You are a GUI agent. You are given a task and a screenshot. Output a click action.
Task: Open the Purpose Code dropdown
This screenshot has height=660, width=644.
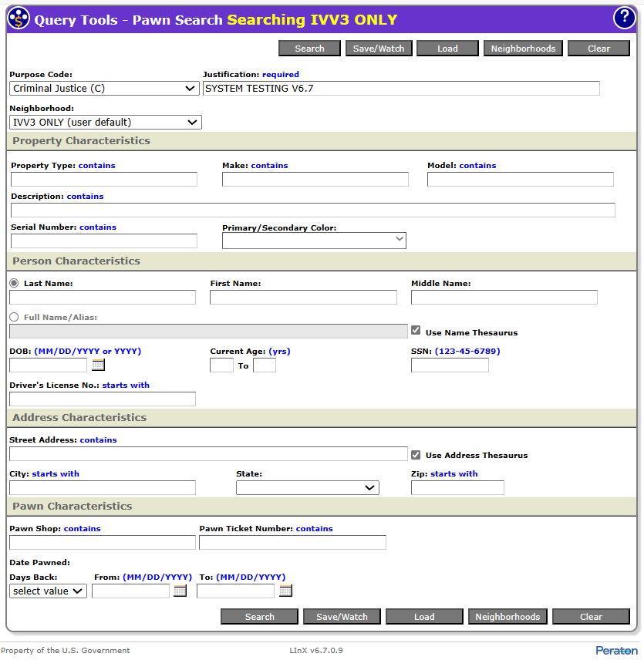point(104,89)
